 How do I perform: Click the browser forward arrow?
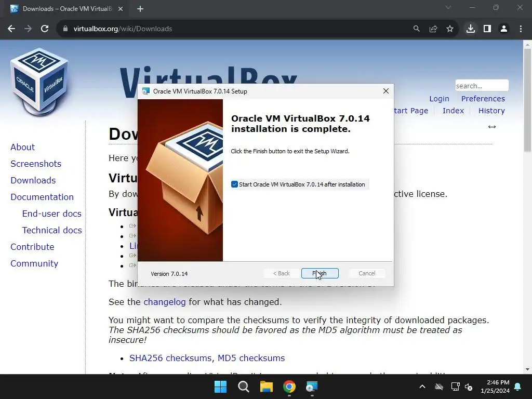point(28,29)
